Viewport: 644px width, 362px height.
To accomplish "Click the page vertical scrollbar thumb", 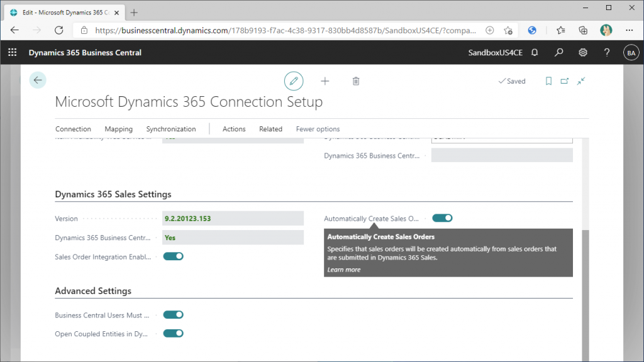I will click(586, 294).
